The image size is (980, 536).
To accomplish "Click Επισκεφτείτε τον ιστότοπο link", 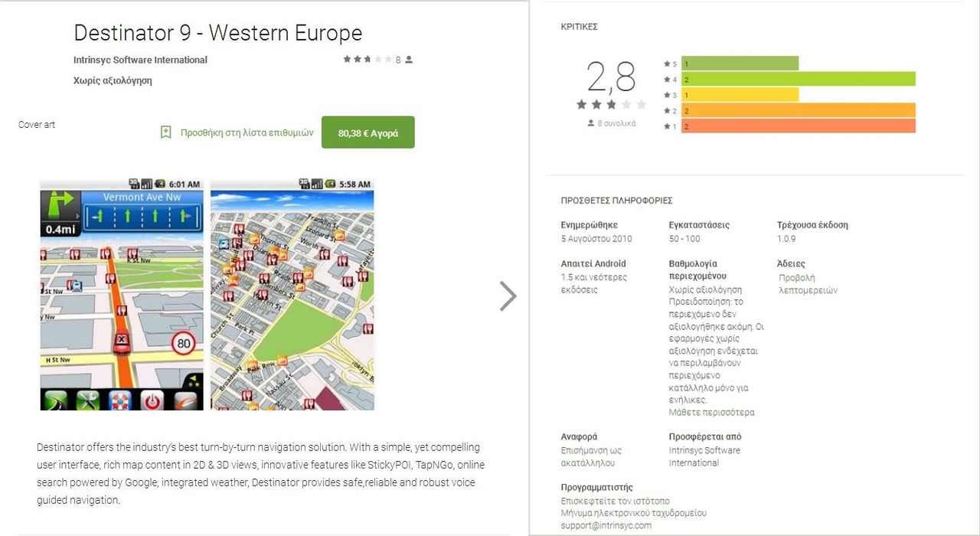I will pyautogui.click(x=615, y=501).
